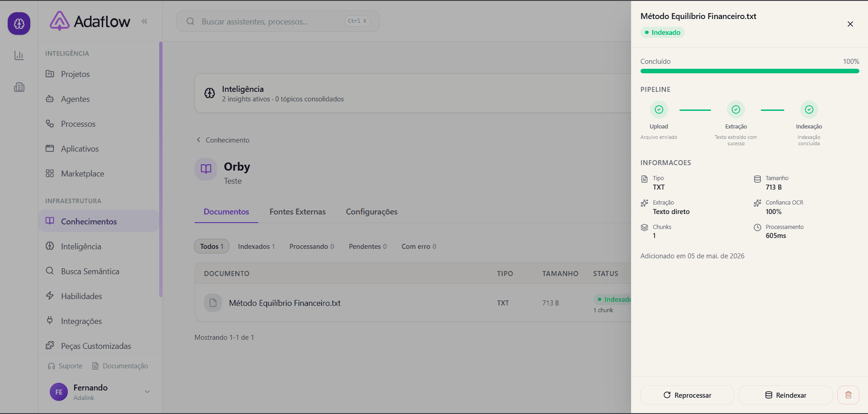The image size is (868, 414).
Task: Open Habilidades sidebar label
Action: (x=81, y=296)
